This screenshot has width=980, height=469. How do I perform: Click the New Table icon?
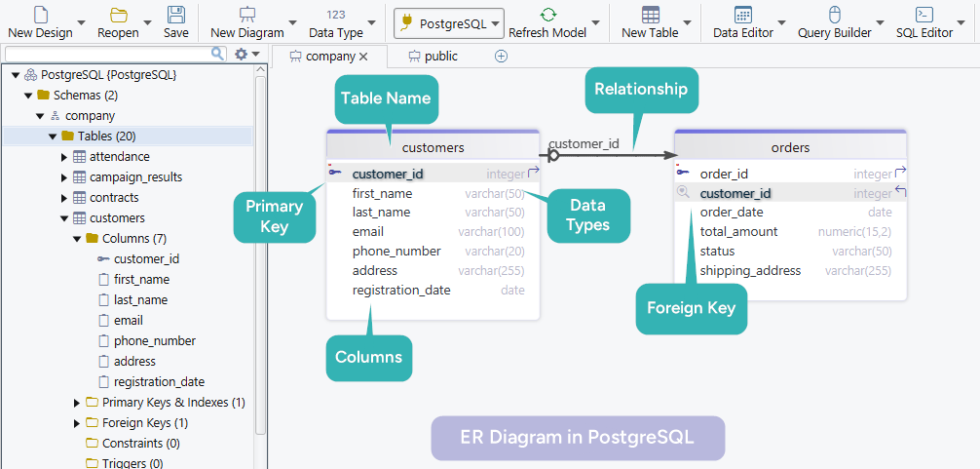click(x=650, y=15)
